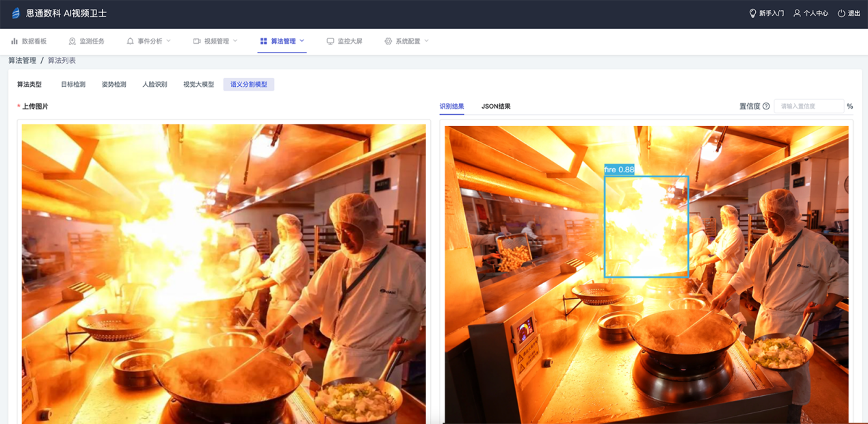Expand the 视频管理 dropdown arrow
868x424 pixels.
tap(235, 41)
